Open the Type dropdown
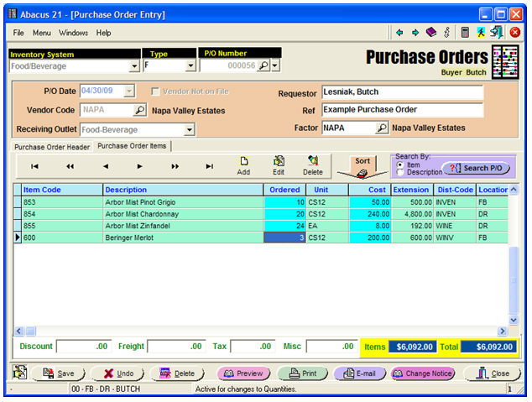Viewport: 532px width, 402px height. (x=190, y=66)
